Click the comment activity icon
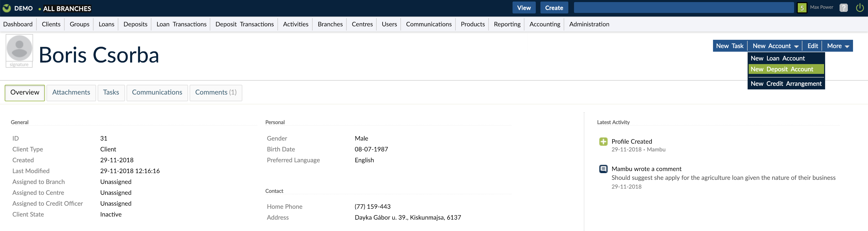Screen dimensions: 868x231 tap(603, 169)
